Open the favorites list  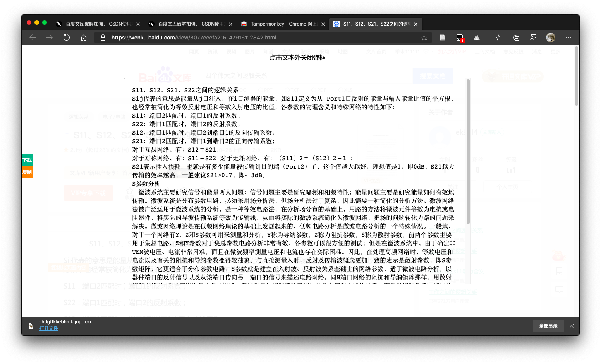499,38
